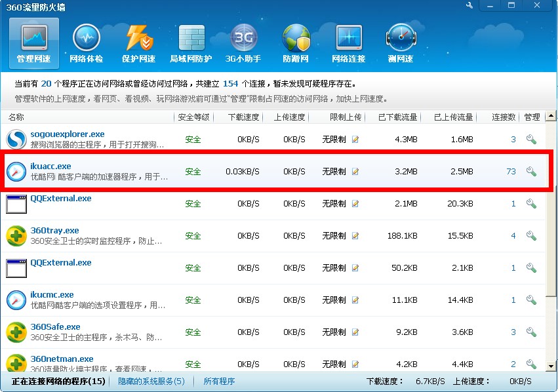Open the 防蹭网 tool
This screenshot has height=392, width=558.
(296, 43)
